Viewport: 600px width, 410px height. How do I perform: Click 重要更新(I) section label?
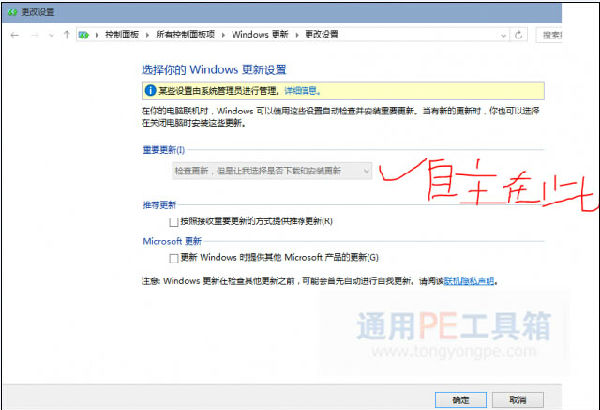[164, 150]
